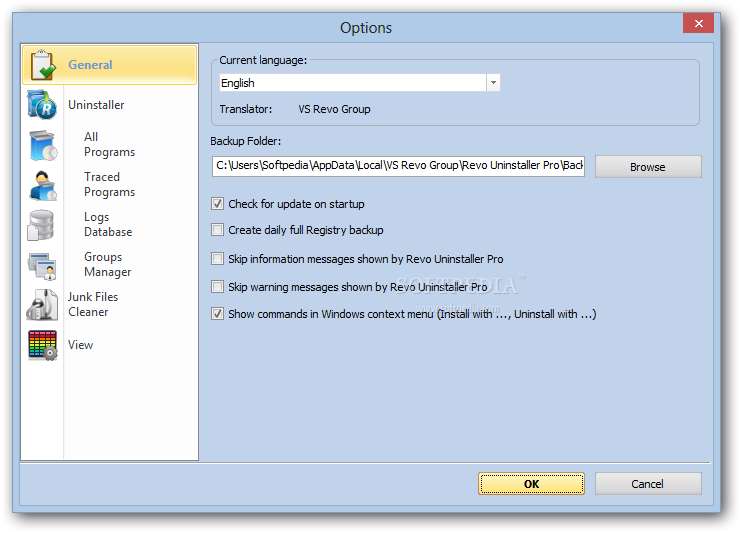Viewport: 741px width, 533px height.
Task: Click the Uninstaller blue R icon
Action: 42,104
